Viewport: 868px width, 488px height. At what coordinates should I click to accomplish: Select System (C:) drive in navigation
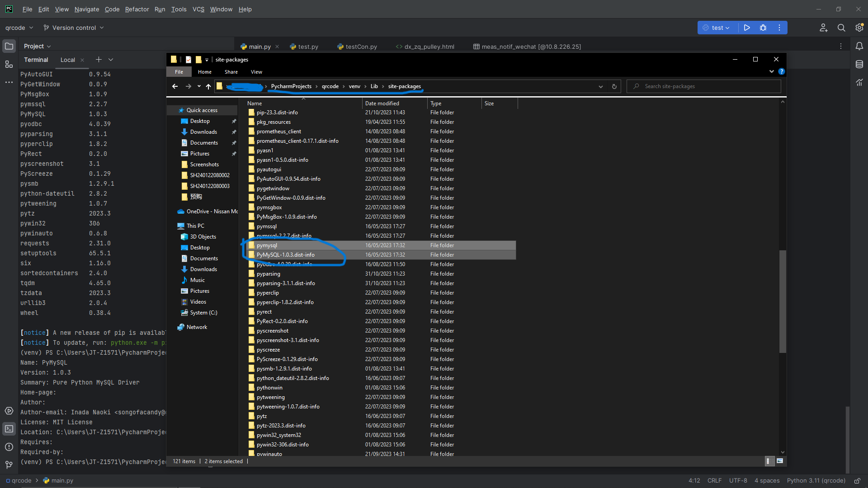coord(203,313)
